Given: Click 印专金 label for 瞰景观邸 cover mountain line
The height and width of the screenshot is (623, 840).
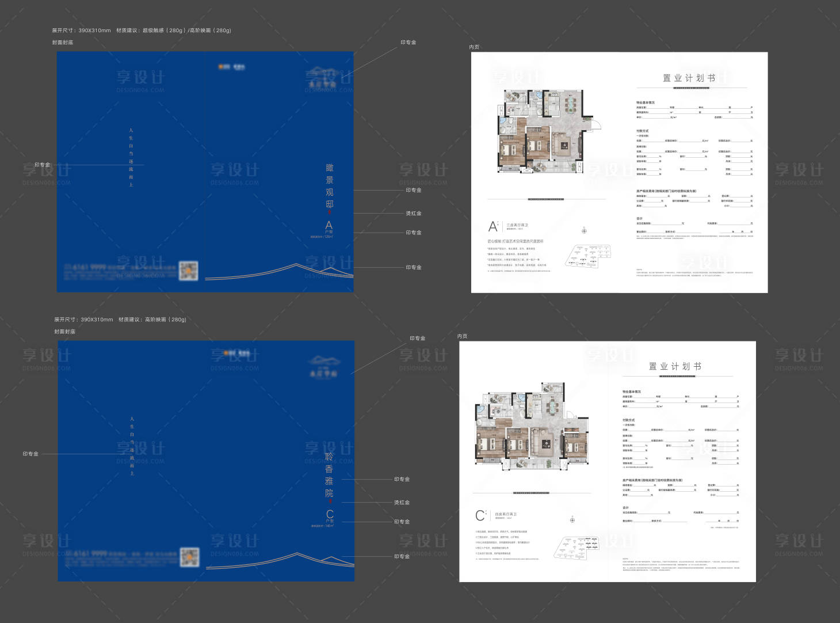Looking at the screenshot, I should pyautogui.click(x=414, y=268).
